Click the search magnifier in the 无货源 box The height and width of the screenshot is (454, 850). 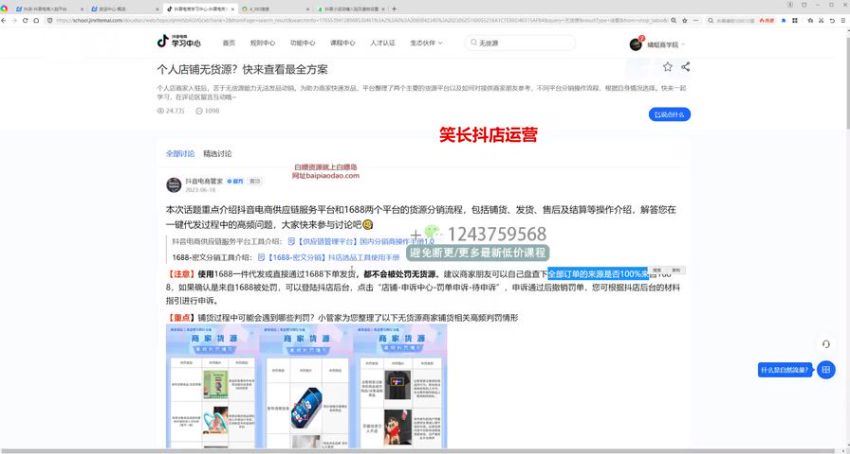(473, 43)
